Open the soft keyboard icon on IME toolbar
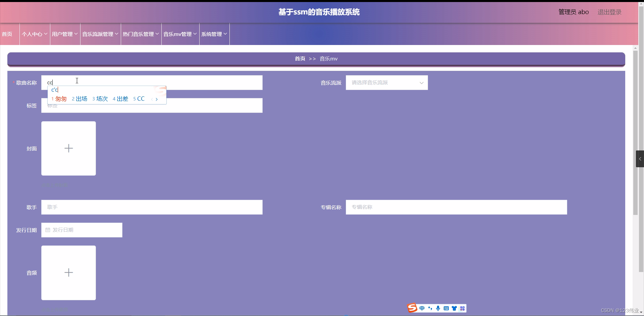The image size is (644, 316). click(446, 308)
